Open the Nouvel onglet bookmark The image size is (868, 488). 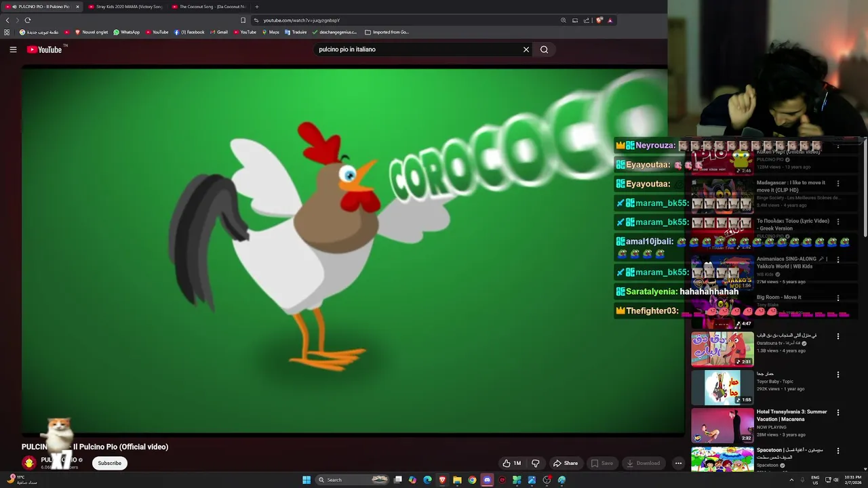[x=92, y=32]
